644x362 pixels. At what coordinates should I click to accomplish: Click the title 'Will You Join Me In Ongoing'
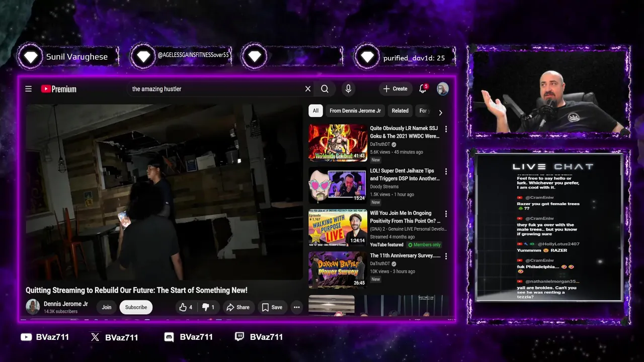[405, 217]
